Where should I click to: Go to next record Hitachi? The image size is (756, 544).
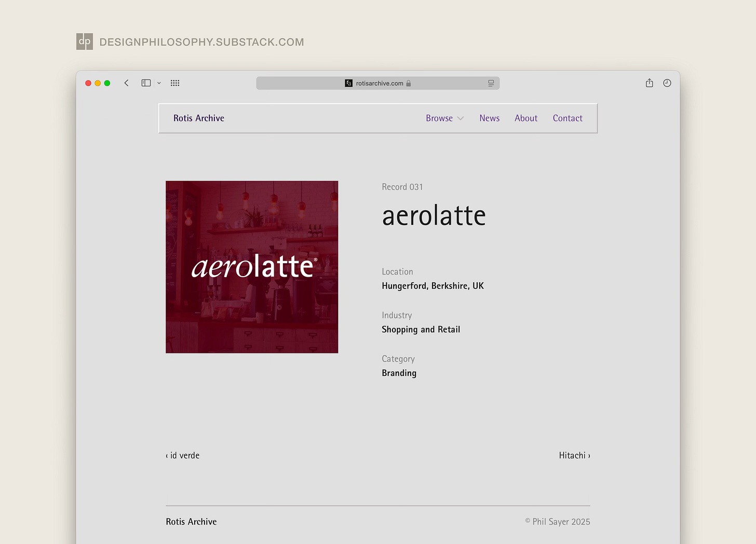(x=575, y=455)
